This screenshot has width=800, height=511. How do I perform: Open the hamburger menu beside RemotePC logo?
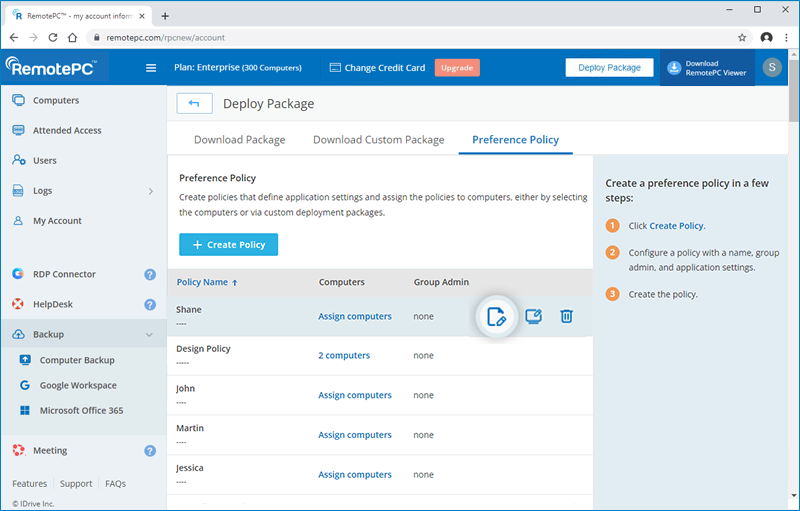[x=151, y=68]
